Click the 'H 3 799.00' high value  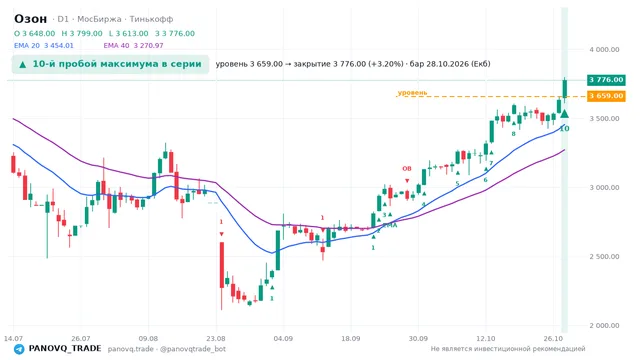point(82,33)
